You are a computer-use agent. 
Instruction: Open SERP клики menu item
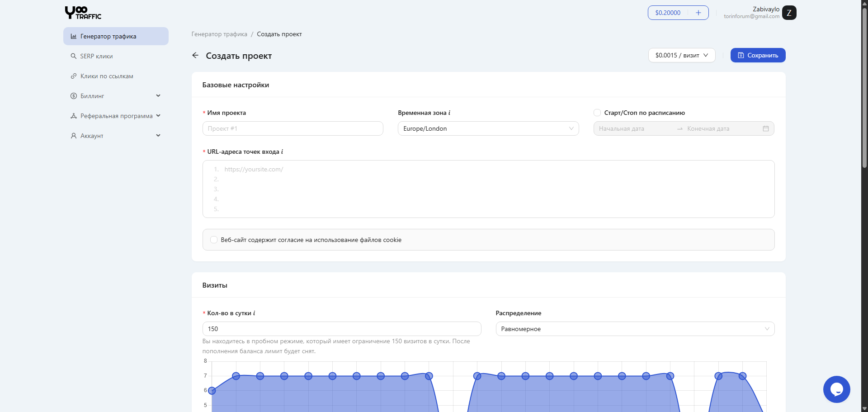tap(116, 56)
